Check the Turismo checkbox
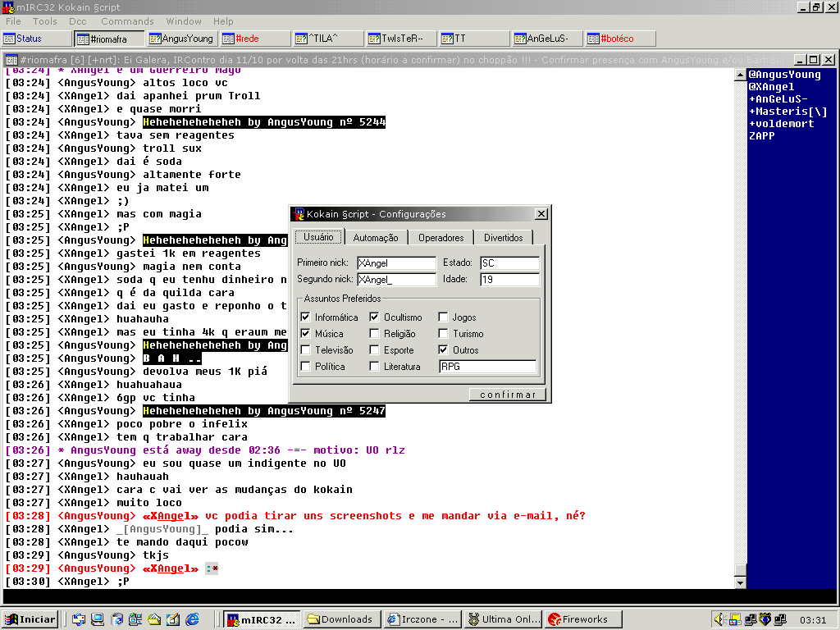Screen dimensions: 840x630 tap(443, 334)
